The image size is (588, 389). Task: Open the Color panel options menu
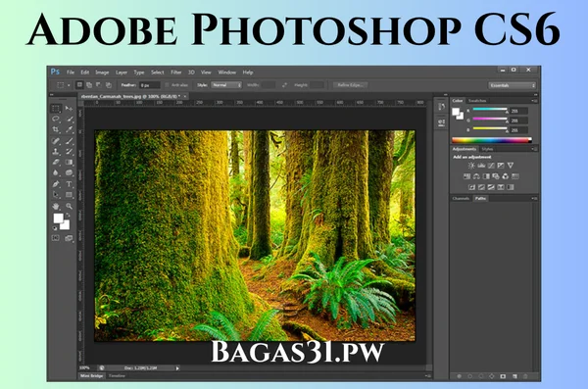534,101
